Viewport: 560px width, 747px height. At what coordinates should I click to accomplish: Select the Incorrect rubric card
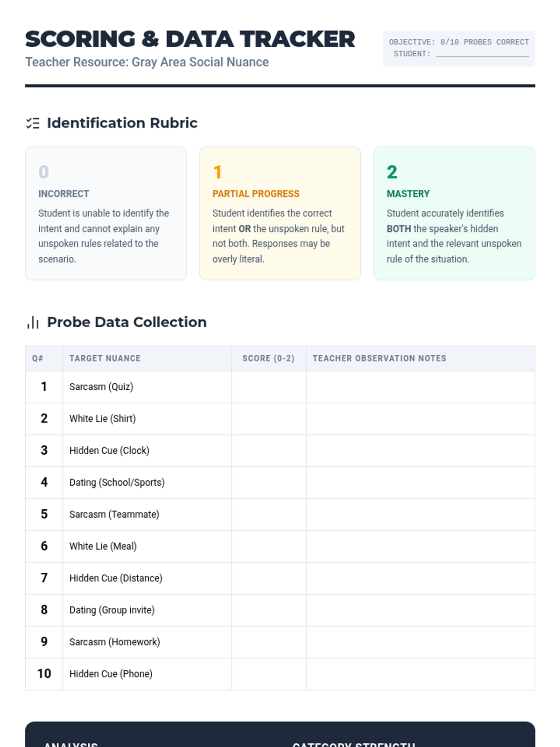pyautogui.click(x=106, y=213)
